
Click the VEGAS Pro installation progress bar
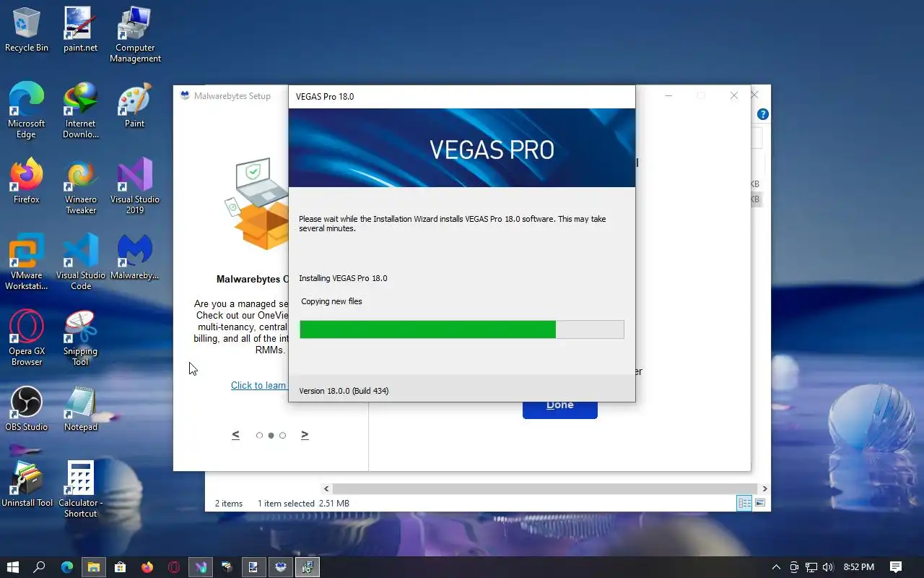[462, 329]
